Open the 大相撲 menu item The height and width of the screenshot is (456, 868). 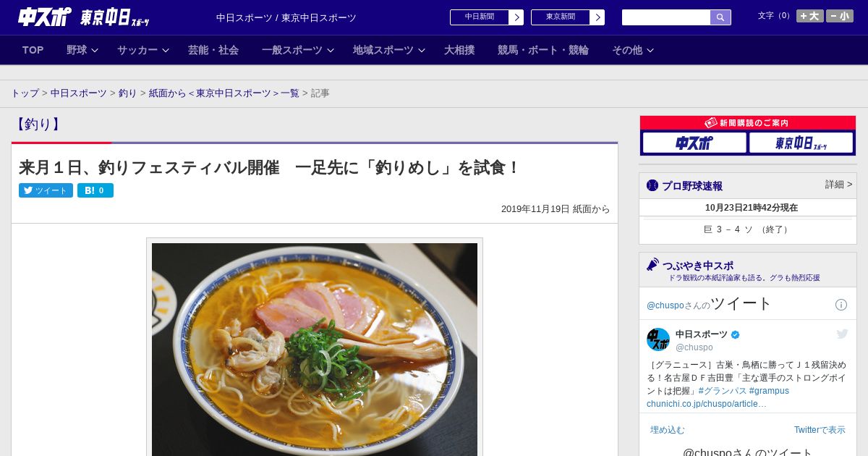(459, 50)
